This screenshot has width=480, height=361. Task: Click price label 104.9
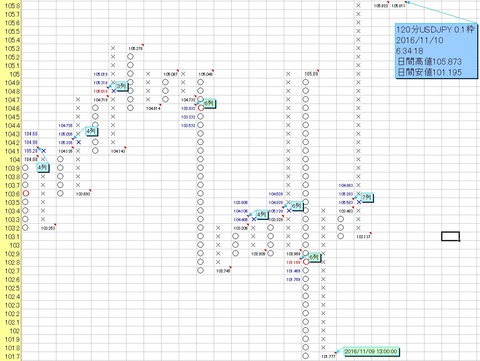click(12, 83)
